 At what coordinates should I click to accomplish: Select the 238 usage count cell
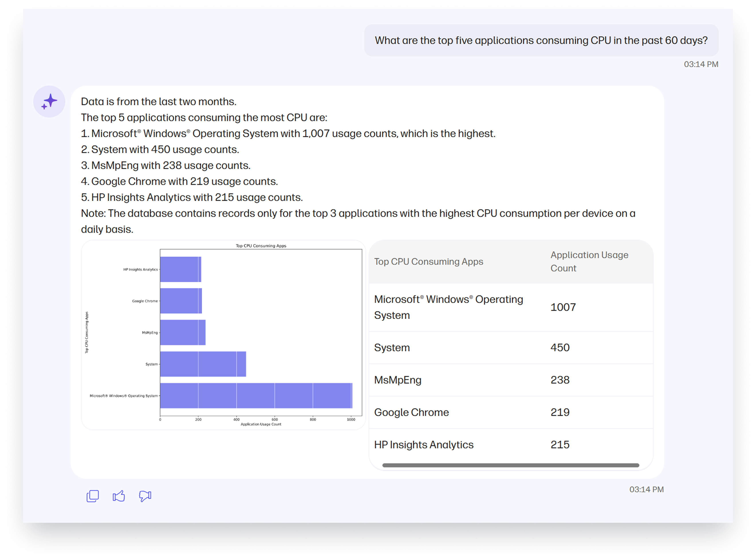pyautogui.click(x=560, y=380)
